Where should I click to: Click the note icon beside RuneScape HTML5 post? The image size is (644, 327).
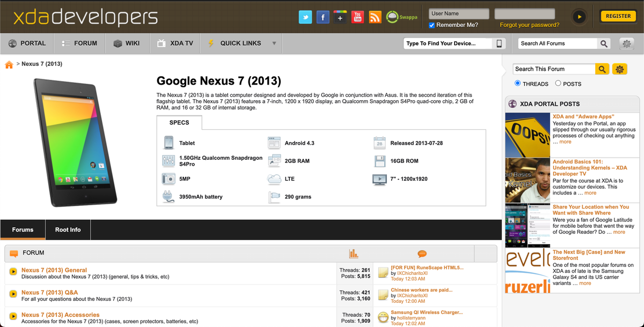[383, 273]
